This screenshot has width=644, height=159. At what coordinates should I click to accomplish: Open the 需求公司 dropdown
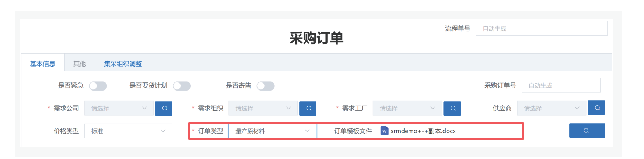(119, 108)
